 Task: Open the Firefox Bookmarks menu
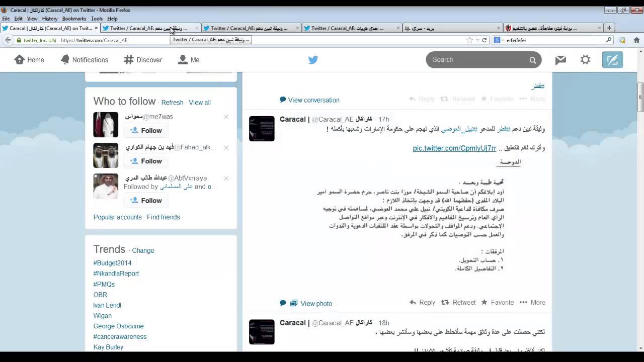(x=74, y=19)
